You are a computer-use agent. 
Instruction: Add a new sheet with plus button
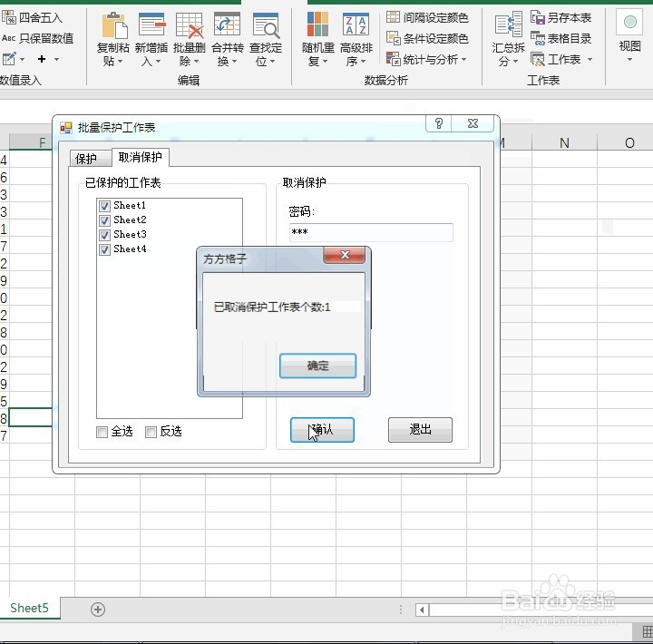click(x=98, y=610)
